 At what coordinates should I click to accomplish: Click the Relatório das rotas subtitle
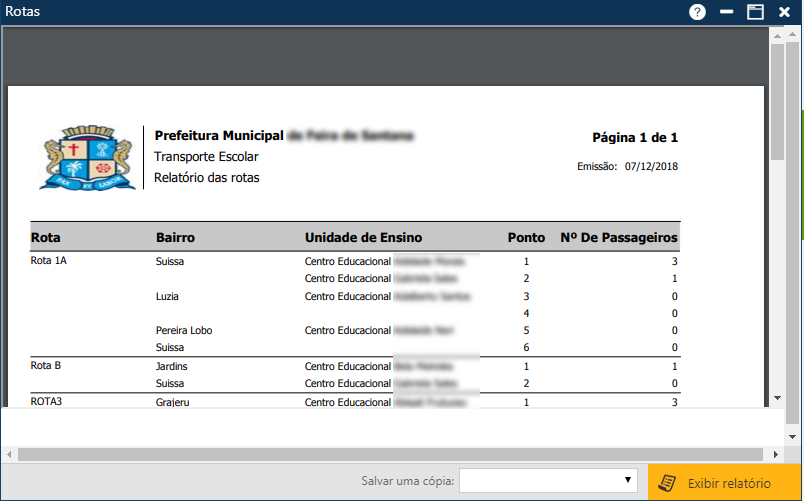207,177
